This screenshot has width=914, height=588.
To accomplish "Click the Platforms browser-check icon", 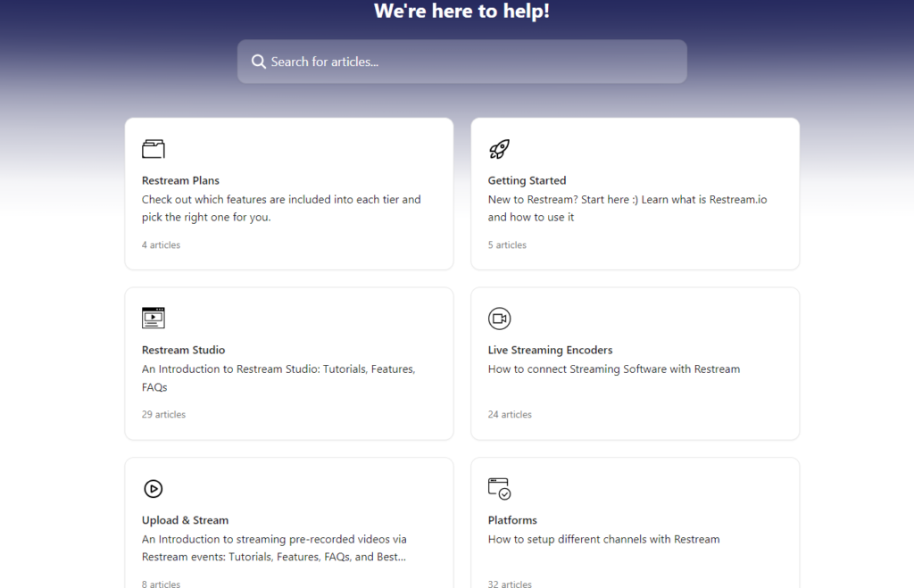I will (x=500, y=488).
